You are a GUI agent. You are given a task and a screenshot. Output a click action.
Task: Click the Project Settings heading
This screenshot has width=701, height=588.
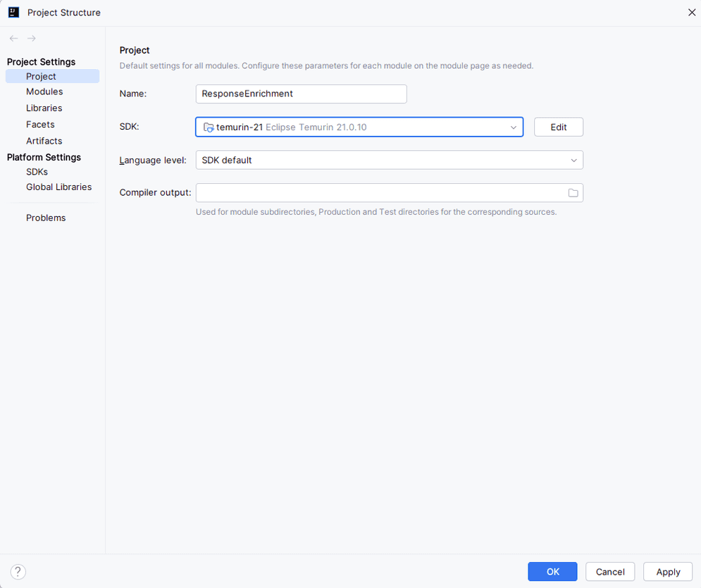coord(41,62)
